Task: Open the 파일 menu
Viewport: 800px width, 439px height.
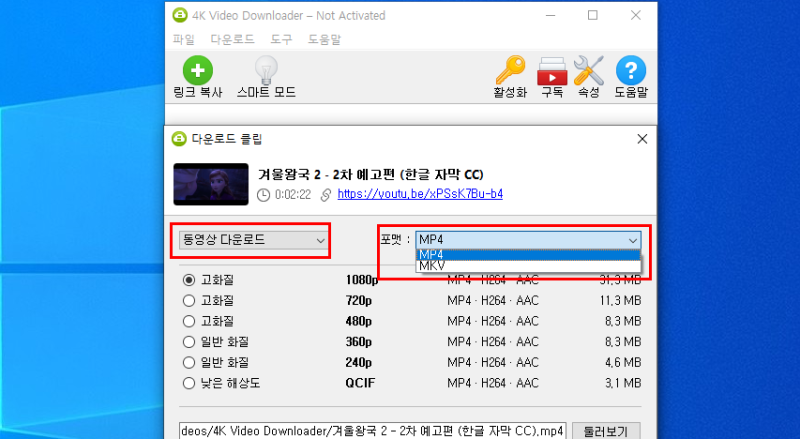Action: point(184,39)
